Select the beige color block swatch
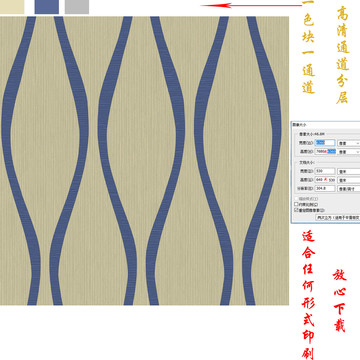 pos(12,7)
